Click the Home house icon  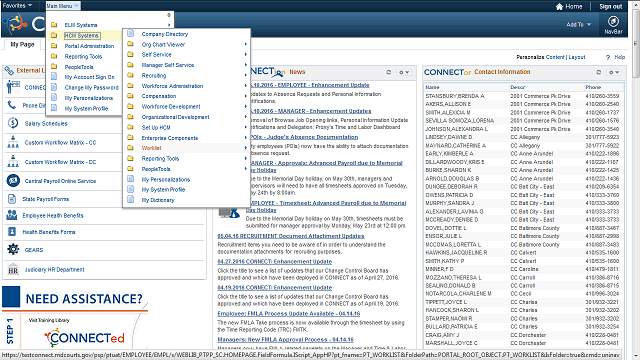[x=559, y=7]
